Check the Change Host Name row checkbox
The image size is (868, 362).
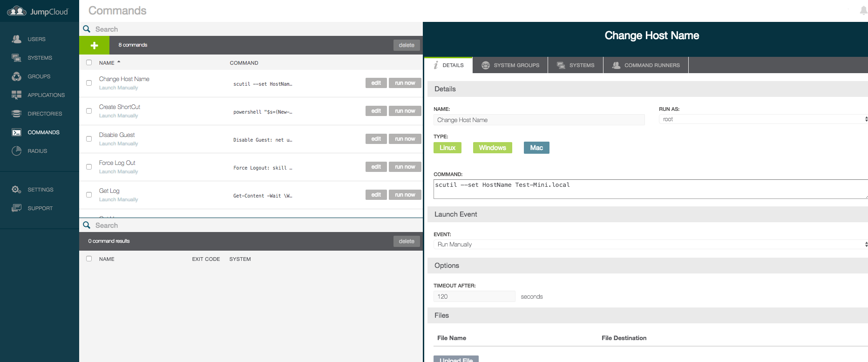89,83
